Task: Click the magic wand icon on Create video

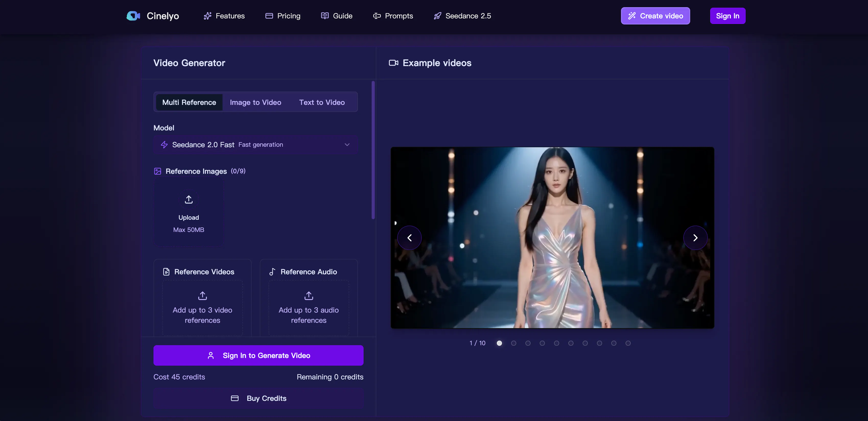Action: point(632,16)
